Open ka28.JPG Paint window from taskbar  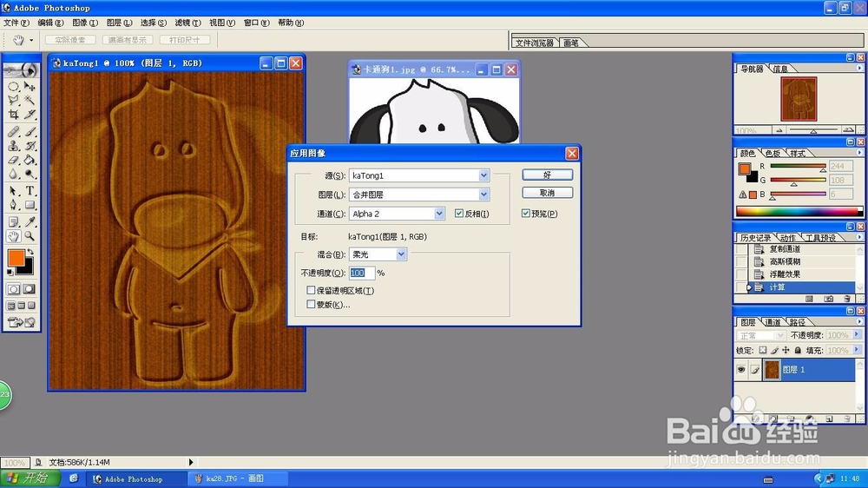pos(238,478)
